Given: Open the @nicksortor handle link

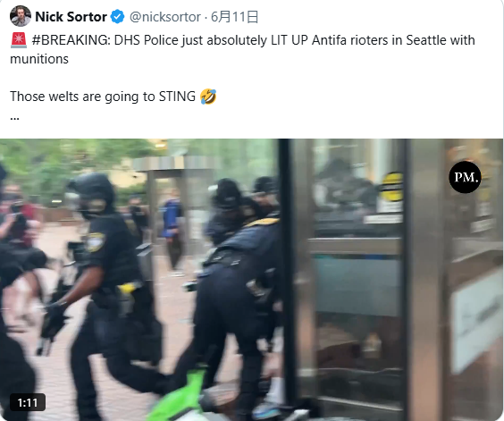Looking at the screenshot, I should pos(165,17).
